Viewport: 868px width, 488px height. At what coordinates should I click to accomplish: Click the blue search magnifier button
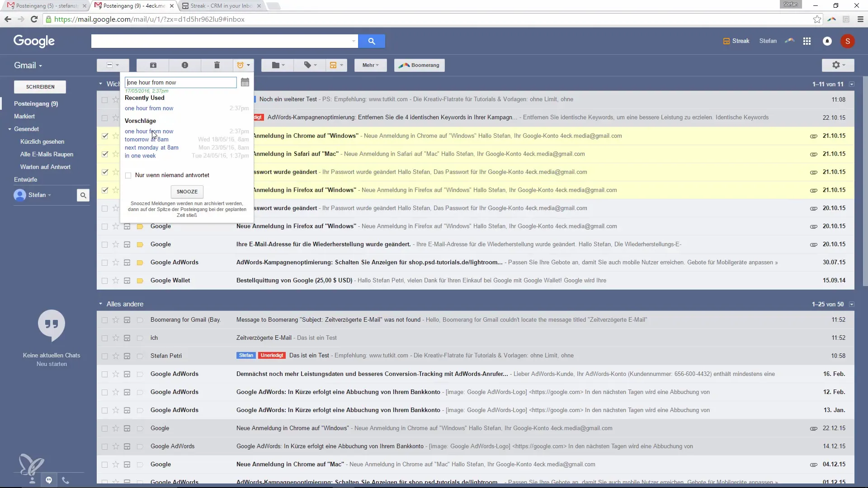click(372, 41)
